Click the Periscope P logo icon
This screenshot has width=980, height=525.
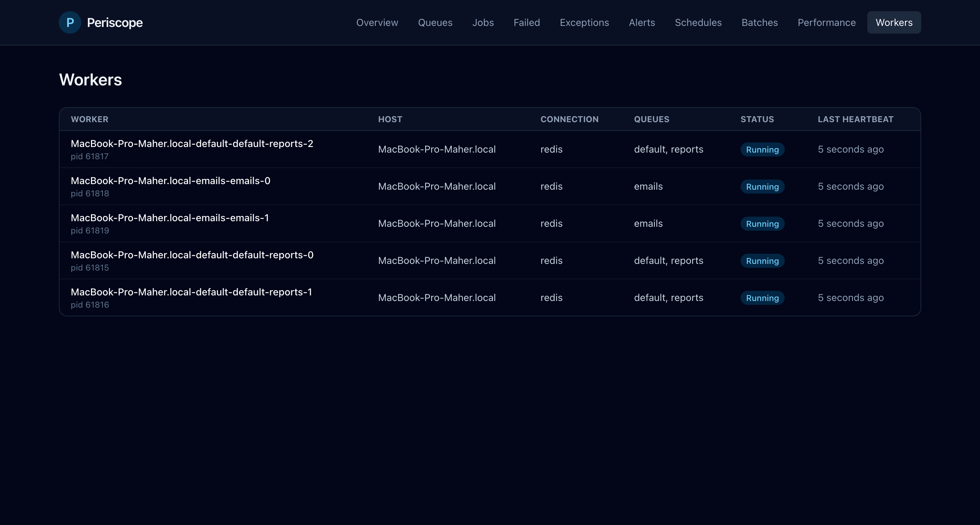pyautogui.click(x=70, y=22)
